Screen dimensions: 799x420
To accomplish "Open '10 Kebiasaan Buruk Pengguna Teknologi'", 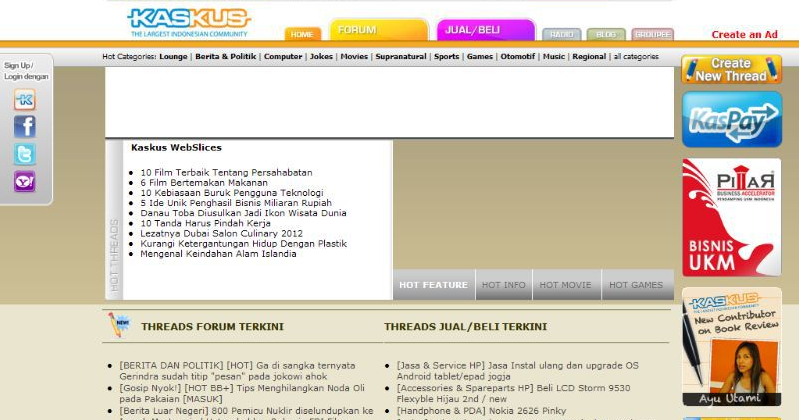I will pyautogui.click(x=232, y=193).
